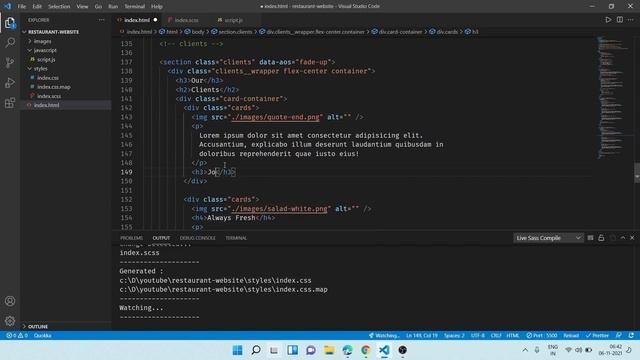The height and width of the screenshot is (360, 640).
Task: Open editor more actions ellipsis
Action: coord(631,20)
